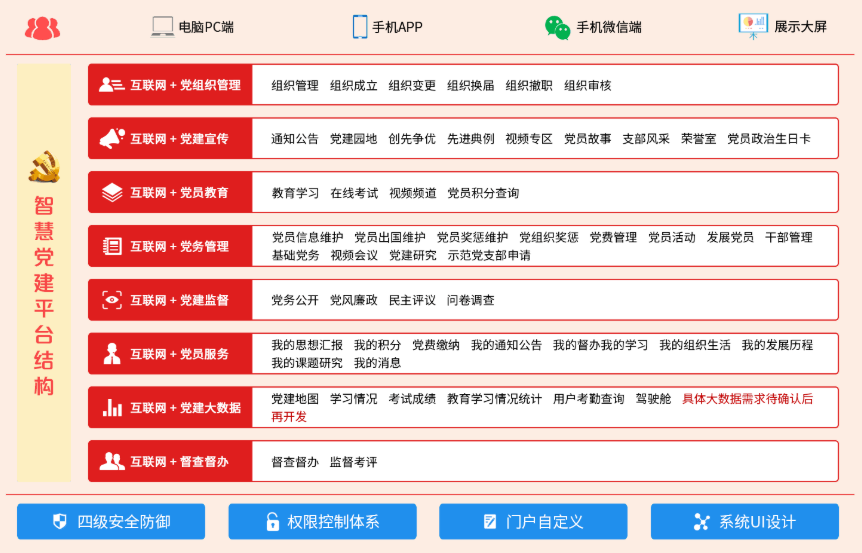Image resolution: width=862 pixels, height=553 pixels.
Task: Click the megaphone icon in 党建宣传 row
Action: point(112,139)
